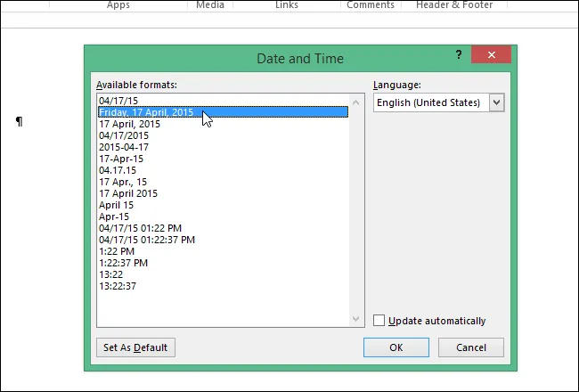Select the 17 April, 2015 format
The height and width of the screenshot is (392, 579).
pos(129,124)
